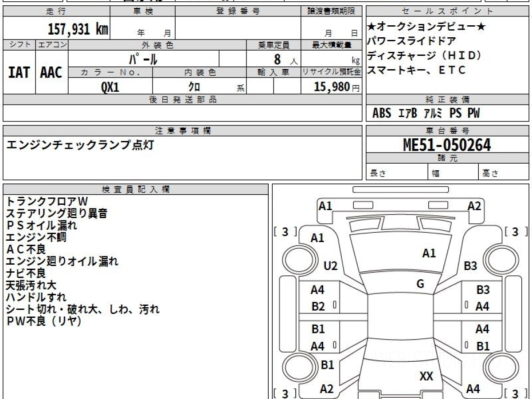The image size is (532, 399).
Task: Click the 譲渡書類期限 header cell
Action: pyautogui.click(x=331, y=12)
